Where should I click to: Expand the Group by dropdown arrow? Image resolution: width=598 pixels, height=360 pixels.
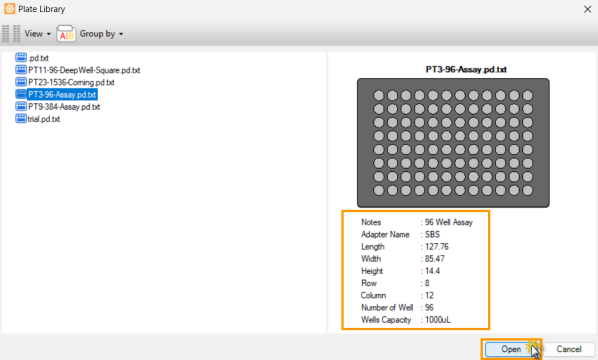point(121,34)
